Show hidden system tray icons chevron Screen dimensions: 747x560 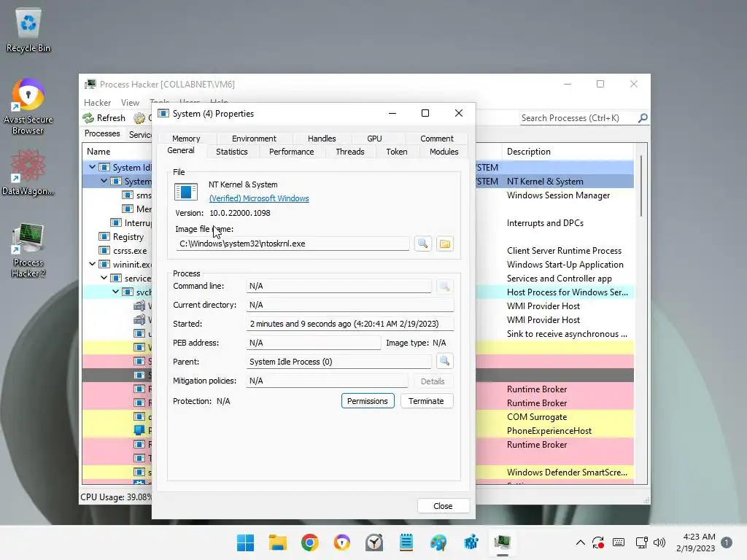pos(580,542)
